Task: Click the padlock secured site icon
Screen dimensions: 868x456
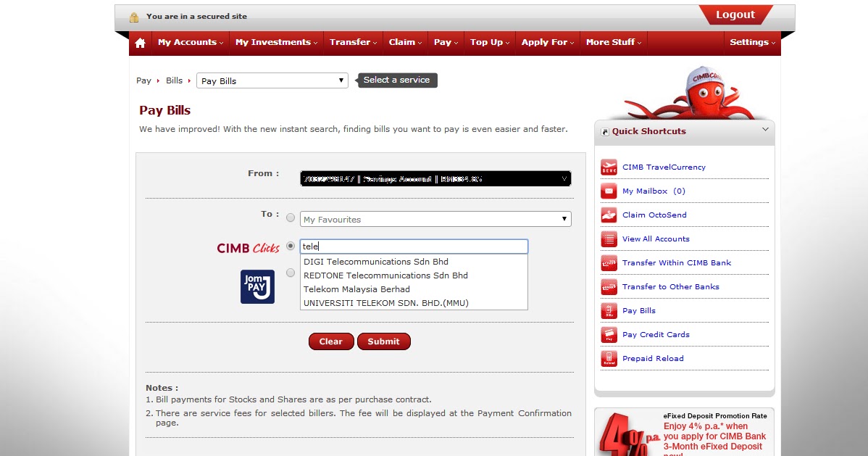Action: pyautogui.click(x=134, y=17)
